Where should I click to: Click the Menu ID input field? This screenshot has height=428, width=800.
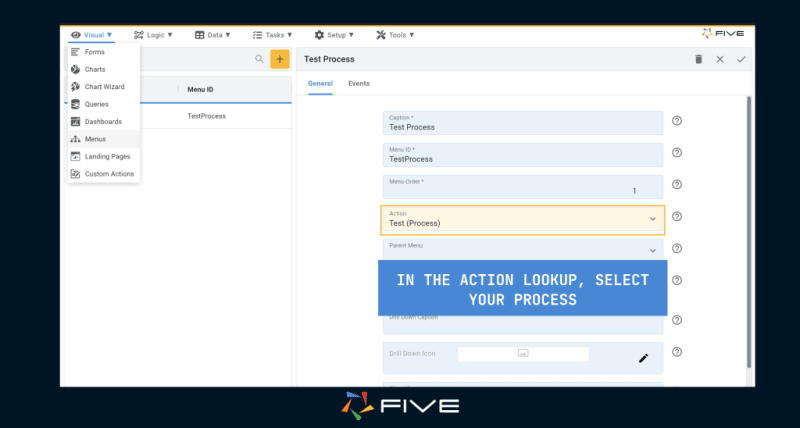click(523, 155)
